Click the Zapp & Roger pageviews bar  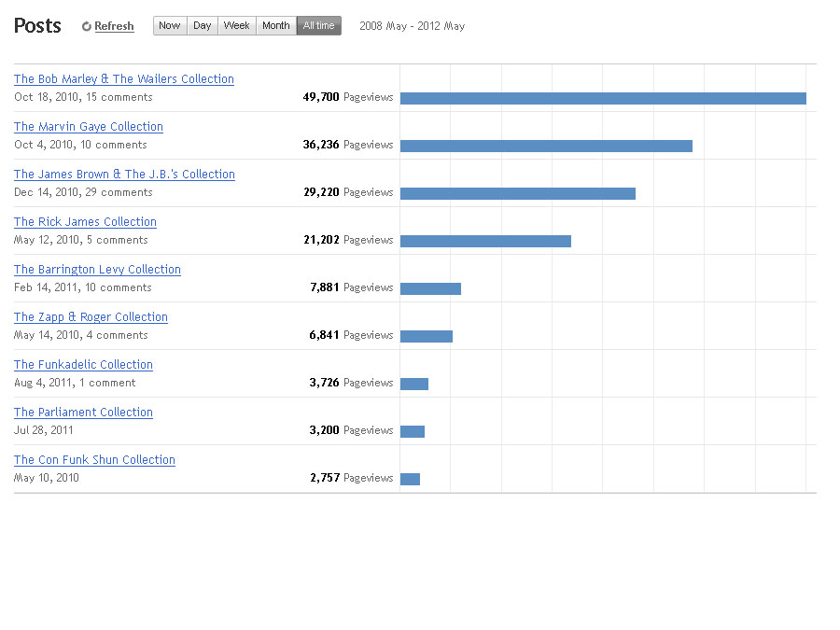427,336
